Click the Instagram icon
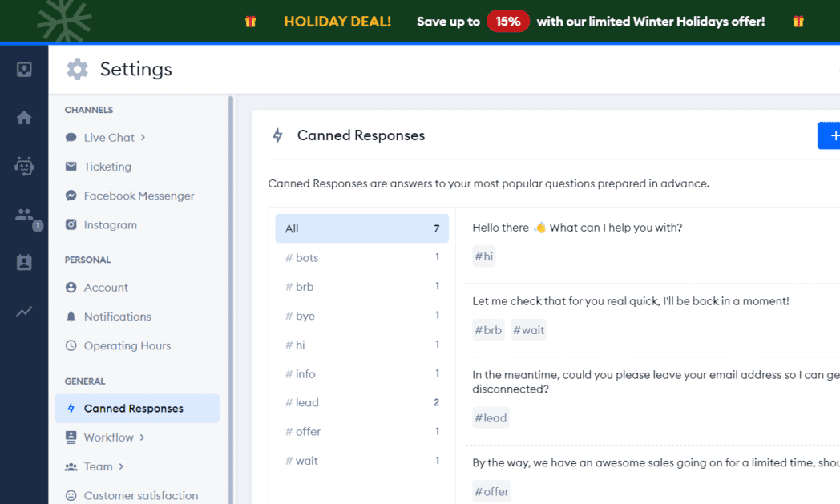840x504 pixels. pos(71,224)
